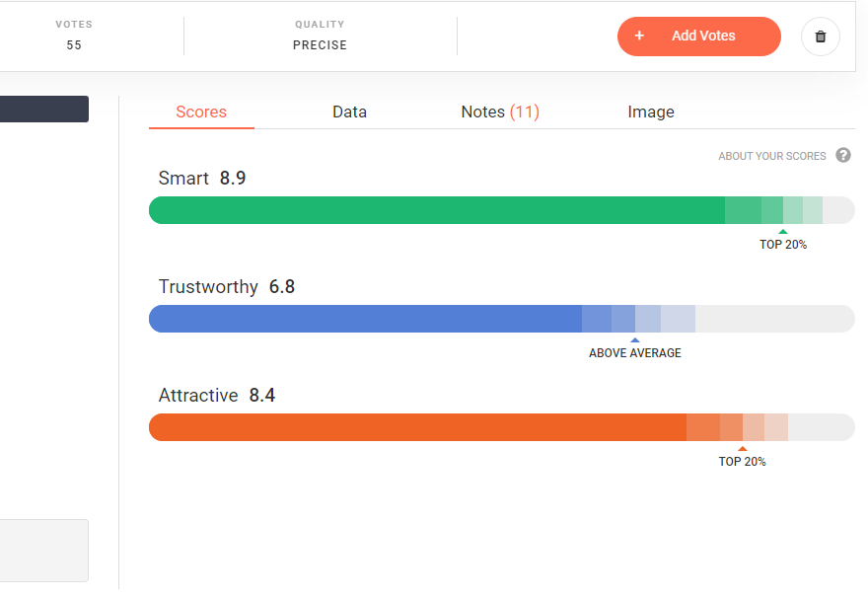Open the Notes (11) tab

[x=500, y=112]
